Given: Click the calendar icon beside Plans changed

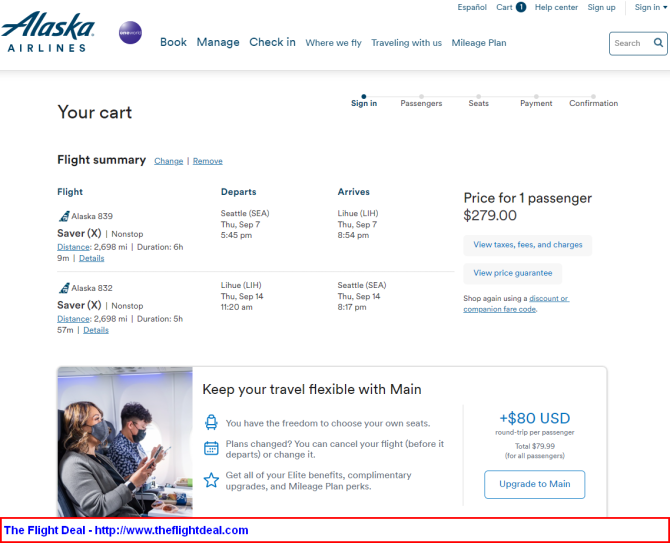Looking at the screenshot, I should click(211, 448).
